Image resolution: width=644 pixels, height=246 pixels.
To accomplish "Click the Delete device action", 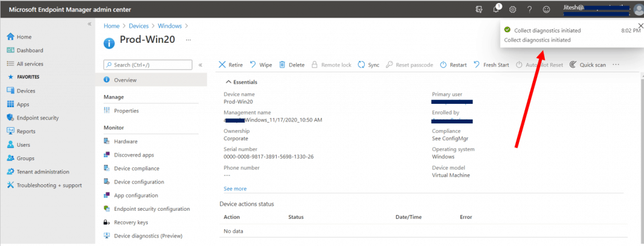I will coord(292,65).
